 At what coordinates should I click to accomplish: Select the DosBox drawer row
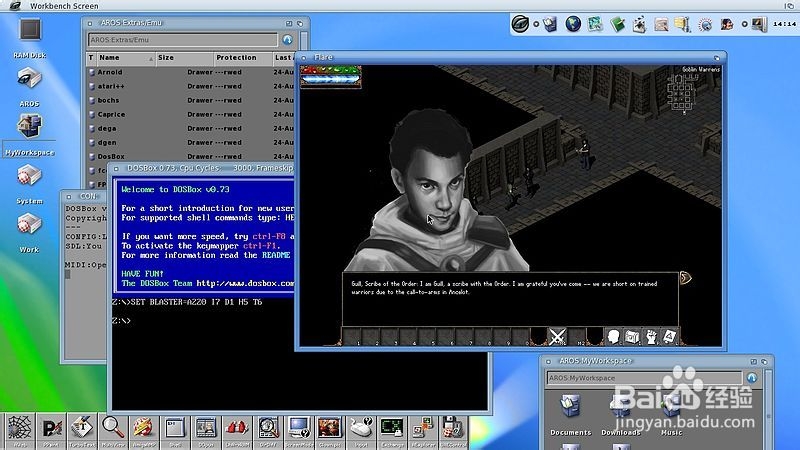[x=191, y=156]
